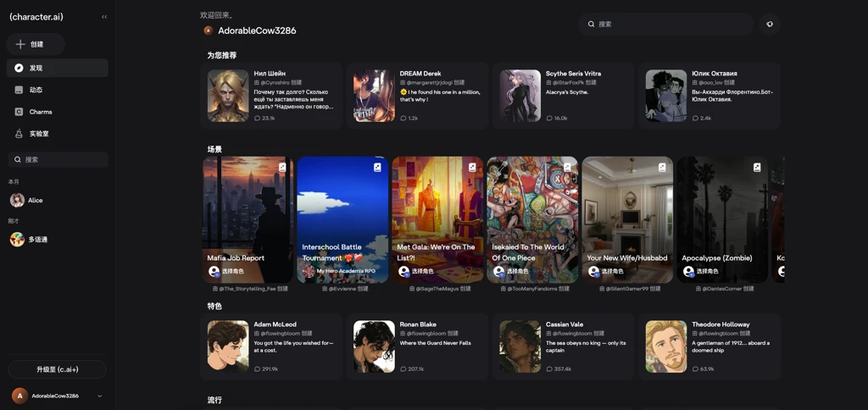This screenshot has height=410, width=868.
Task: Click the persona icon on Your New Wife/Husbabd
Action: (x=593, y=271)
